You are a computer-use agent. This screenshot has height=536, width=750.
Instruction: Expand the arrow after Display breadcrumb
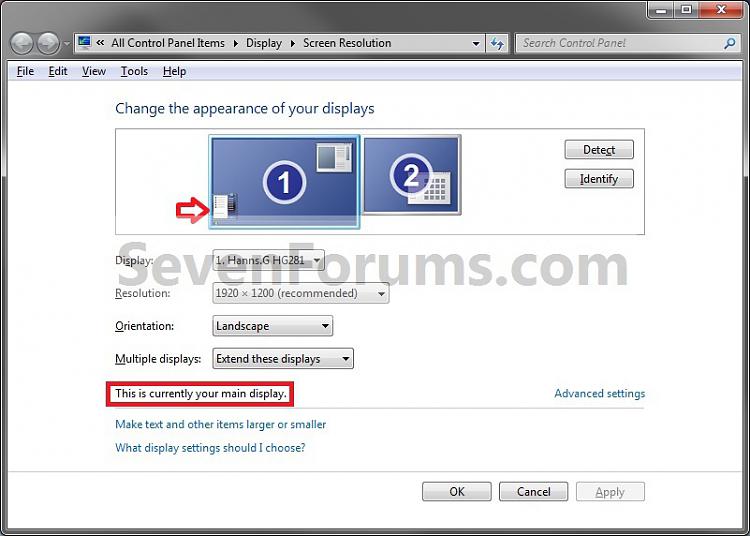[293, 43]
